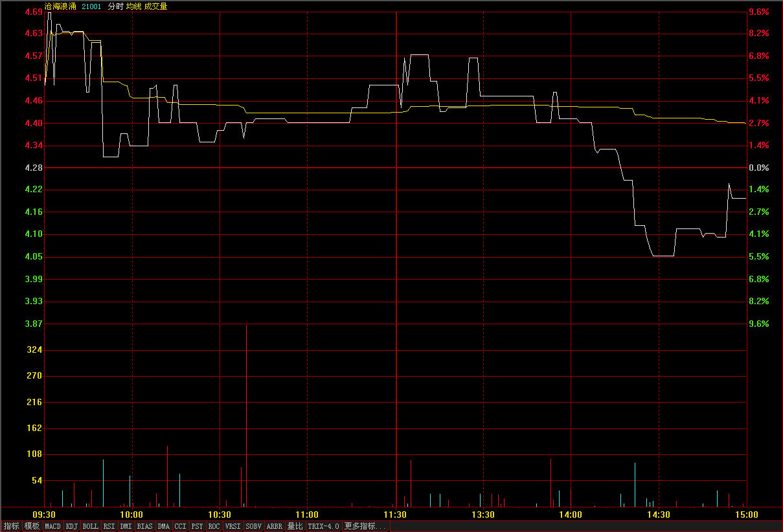Viewport: 783px width, 532px height.
Task: Select the SOBV indicator tab
Action: point(254,526)
